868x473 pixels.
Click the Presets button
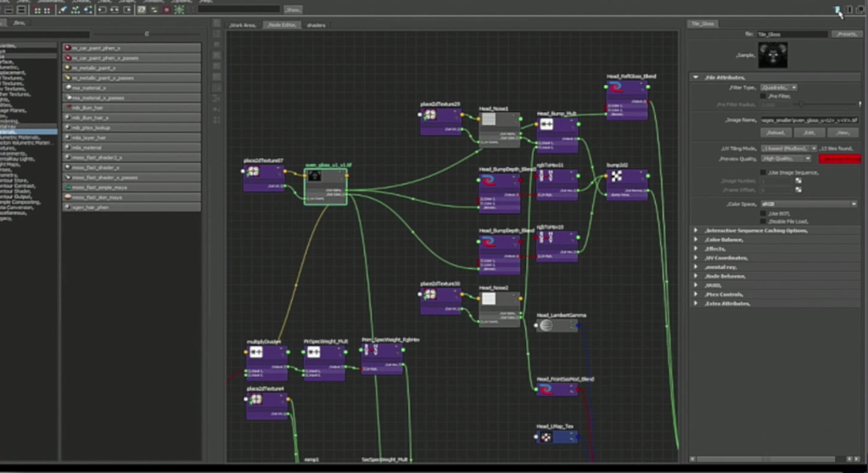point(845,34)
